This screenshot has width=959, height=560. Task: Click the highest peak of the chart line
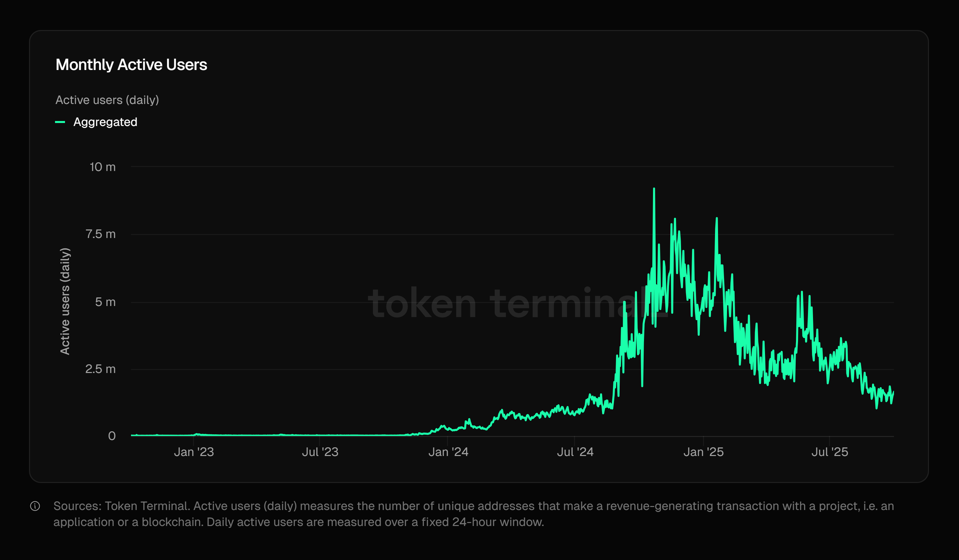[x=654, y=189]
